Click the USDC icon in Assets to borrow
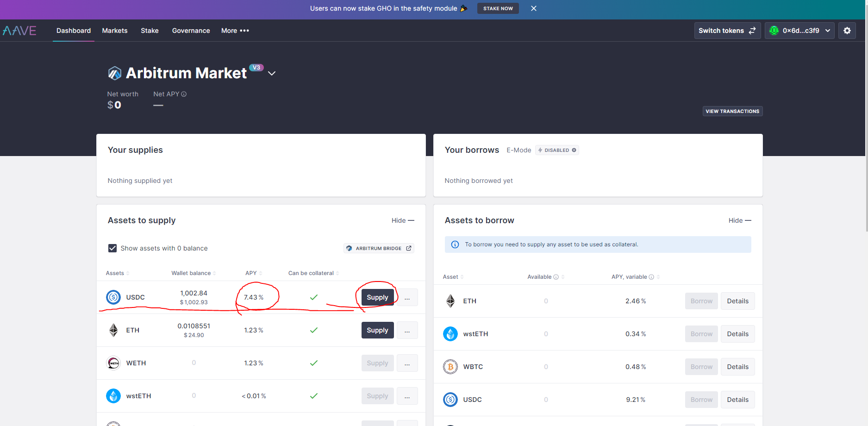Image resolution: width=868 pixels, height=426 pixels. 450,400
